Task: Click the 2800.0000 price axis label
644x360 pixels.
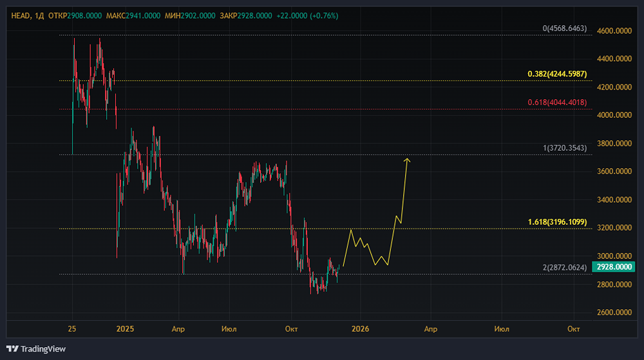Action: 614,285
